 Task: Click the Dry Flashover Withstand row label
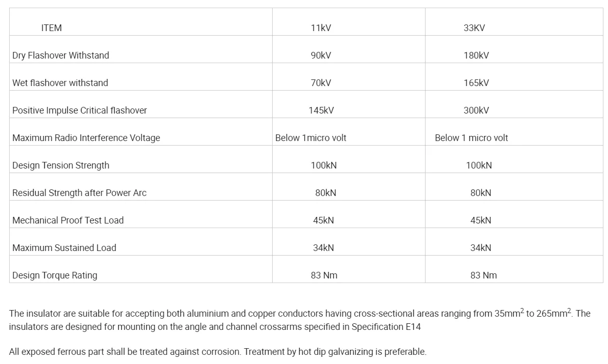pos(61,55)
